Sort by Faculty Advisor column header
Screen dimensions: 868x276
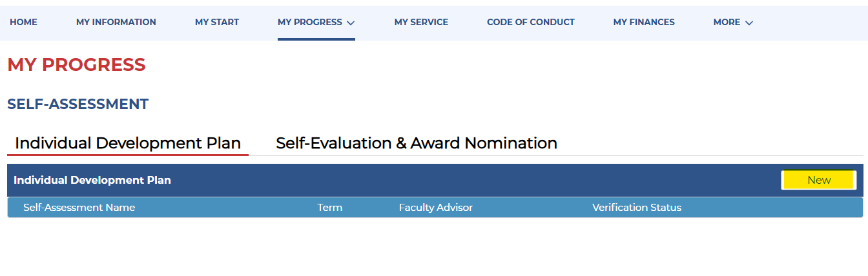click(x=436, y=208)
